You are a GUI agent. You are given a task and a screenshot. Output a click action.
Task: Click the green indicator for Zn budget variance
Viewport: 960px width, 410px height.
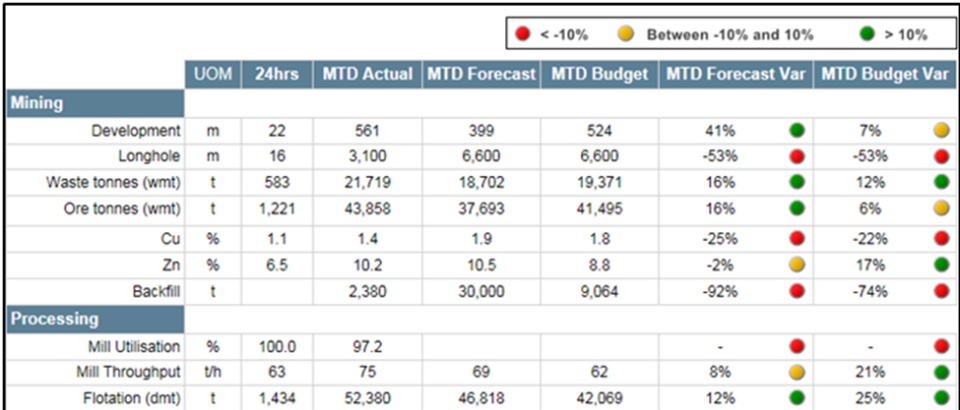click(941, 264)
